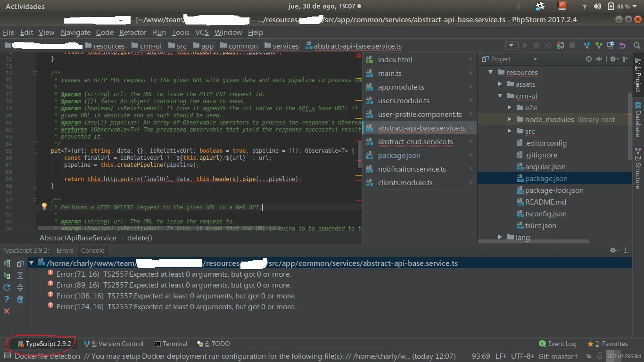Toggle the Mute Breakpoints-style coverage icon in toolbar
Screen dimensions: 644x362
pyautogui.click(x=549, y=46)
